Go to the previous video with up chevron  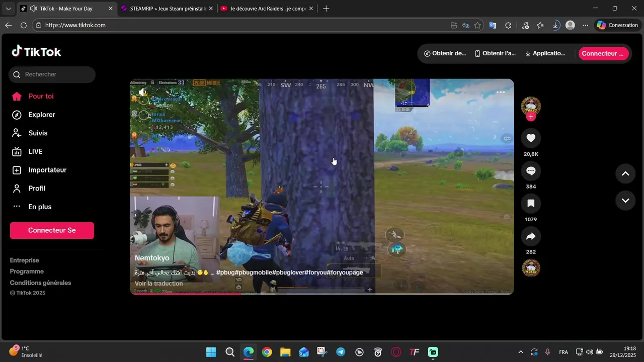(625, 173)
